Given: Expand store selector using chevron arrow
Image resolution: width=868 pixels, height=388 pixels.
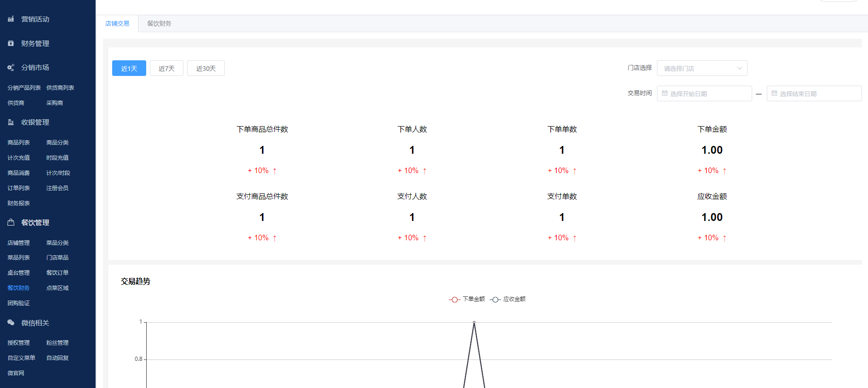Looking at the screenshot, I should [739, 68].
